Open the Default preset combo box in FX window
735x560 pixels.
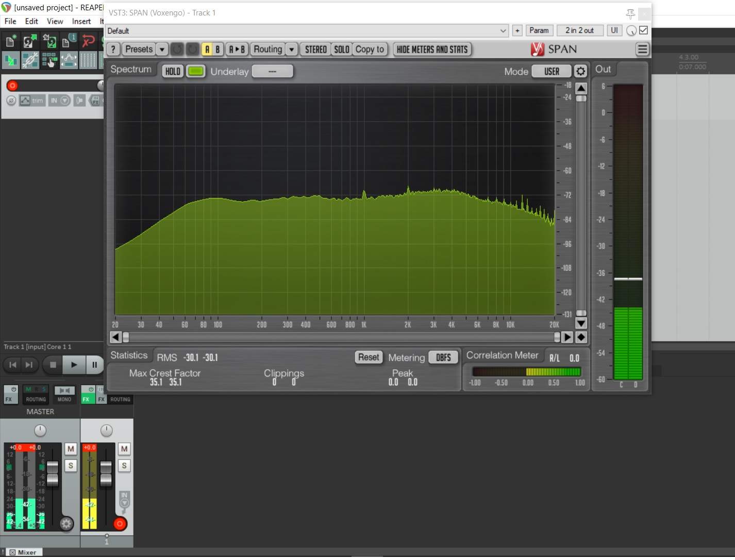(307, 31)
